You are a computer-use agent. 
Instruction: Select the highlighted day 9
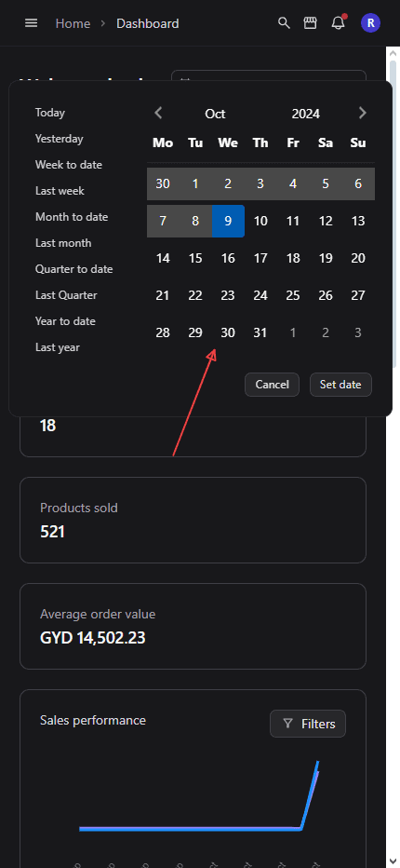tap(228, 221)
